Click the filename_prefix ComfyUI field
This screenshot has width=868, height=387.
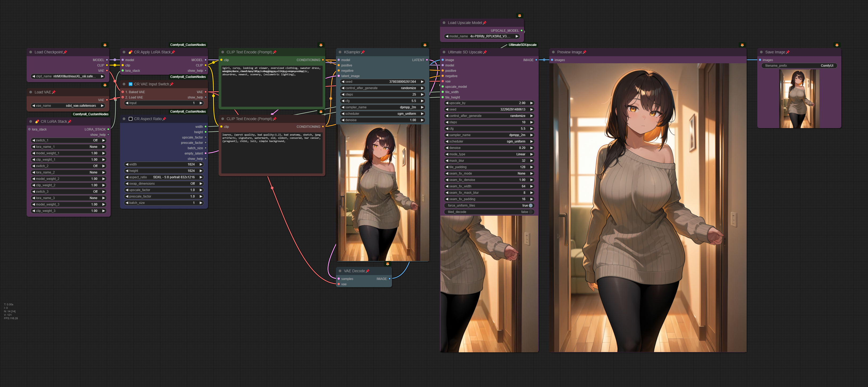click(799, 66)
